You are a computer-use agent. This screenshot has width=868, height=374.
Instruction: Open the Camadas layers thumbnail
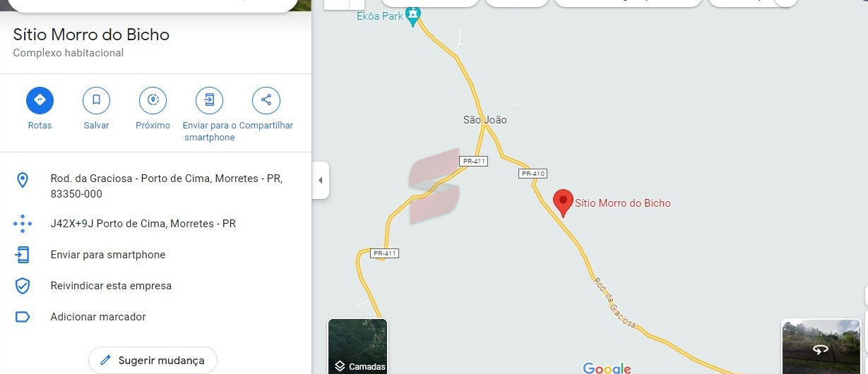pyautogui.click(x=357, y=346)
